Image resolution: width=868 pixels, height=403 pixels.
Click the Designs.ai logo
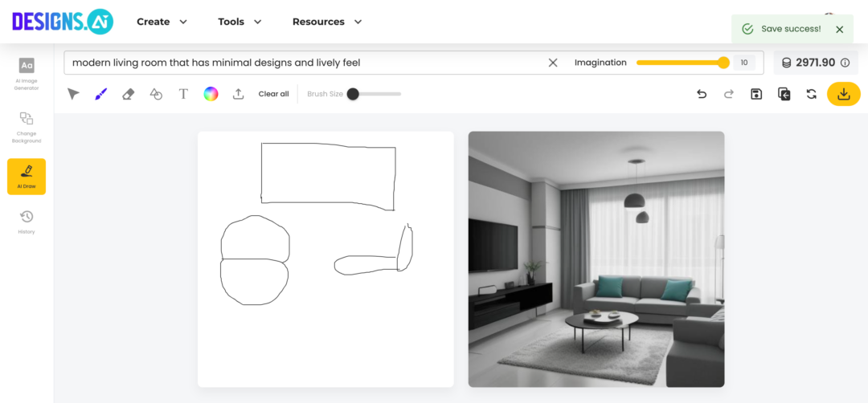[x=63, y=22]
